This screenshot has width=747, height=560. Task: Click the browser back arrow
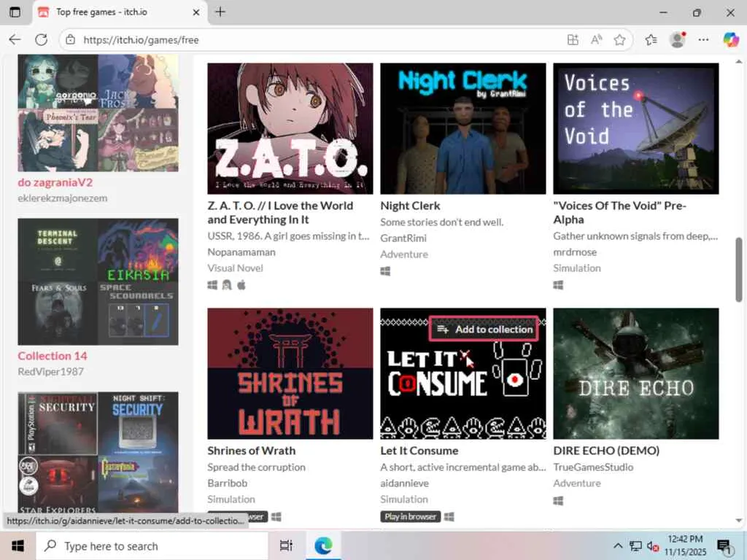pos(15,40)
